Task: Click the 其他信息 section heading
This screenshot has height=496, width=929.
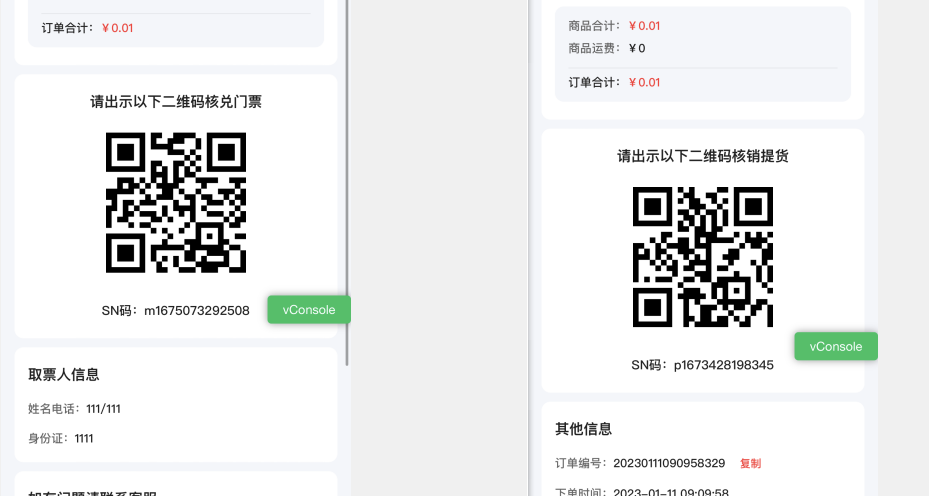Action: (x=584, y=429)
